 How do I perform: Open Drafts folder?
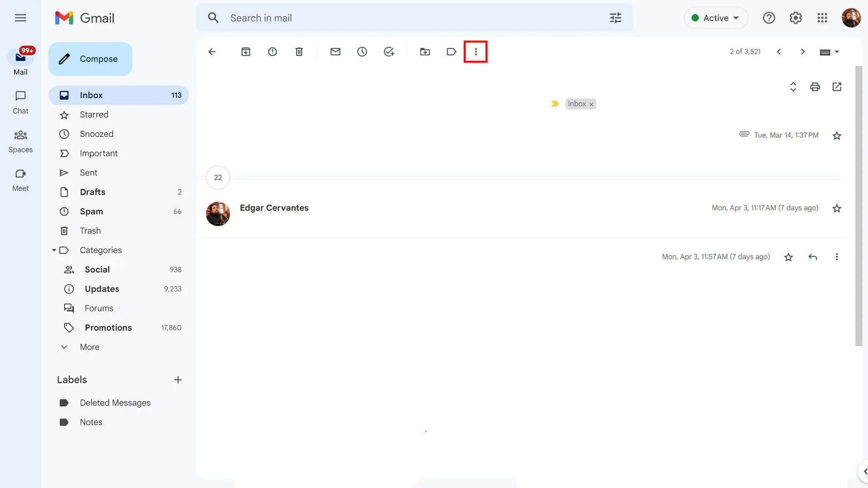tap(118, 192)
